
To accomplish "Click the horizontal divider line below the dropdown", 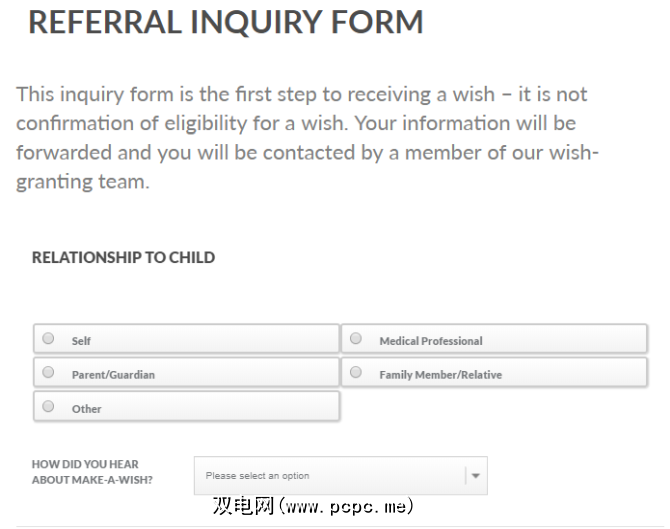I will pyautogui.click(x=335, y=526).
